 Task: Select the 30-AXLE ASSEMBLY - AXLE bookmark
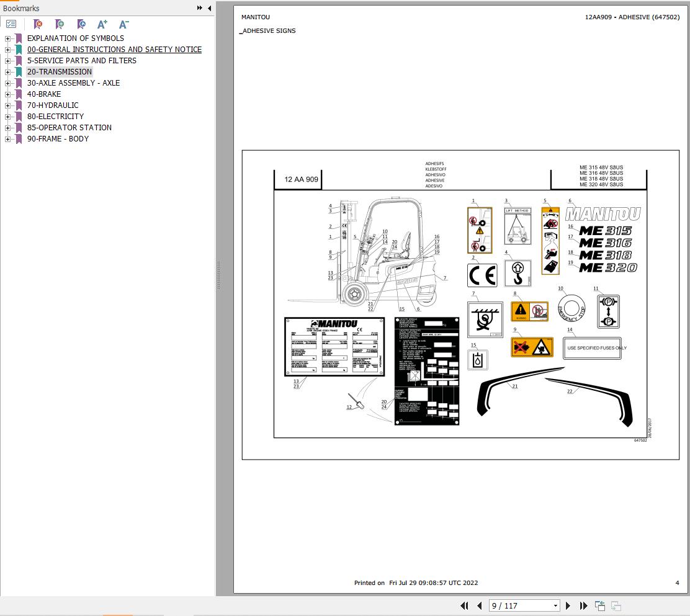(x=73, y=83)
